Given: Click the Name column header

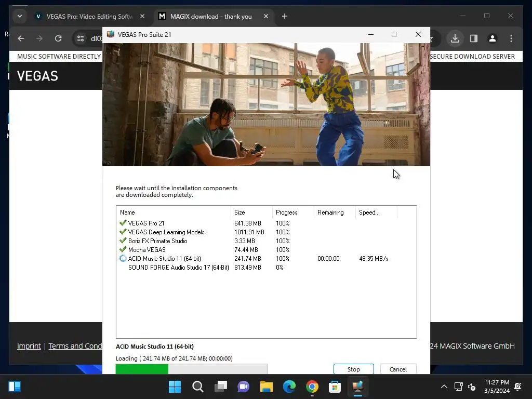Looking at the screenshot, I should (174, 212).
